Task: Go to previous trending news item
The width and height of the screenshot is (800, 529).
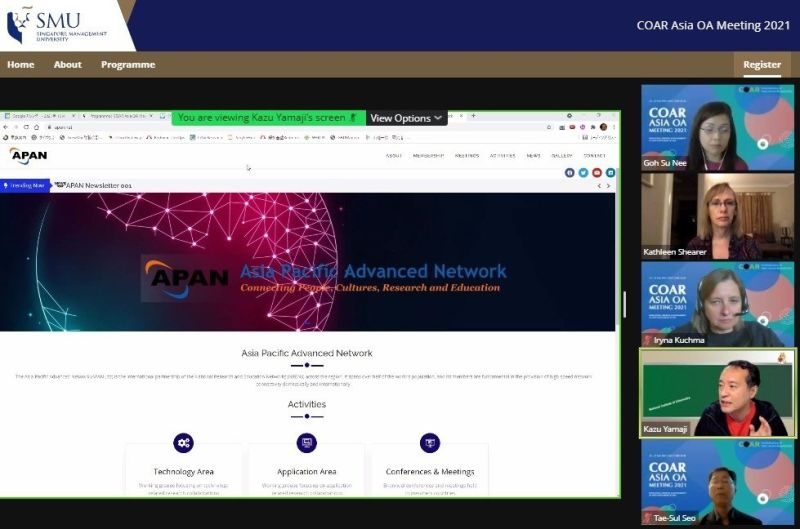Action: coord(599,186)
